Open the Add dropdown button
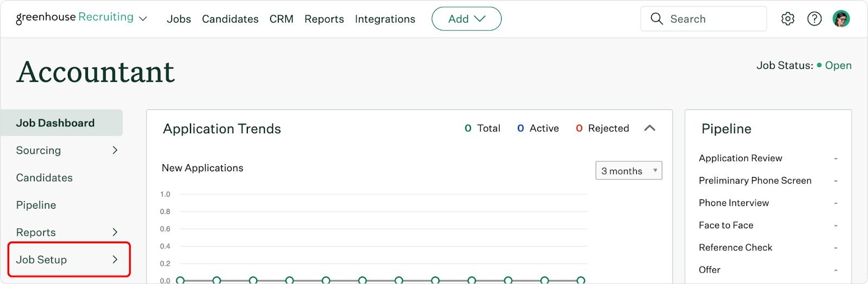 pyautogui.click(x=467, y=19)
